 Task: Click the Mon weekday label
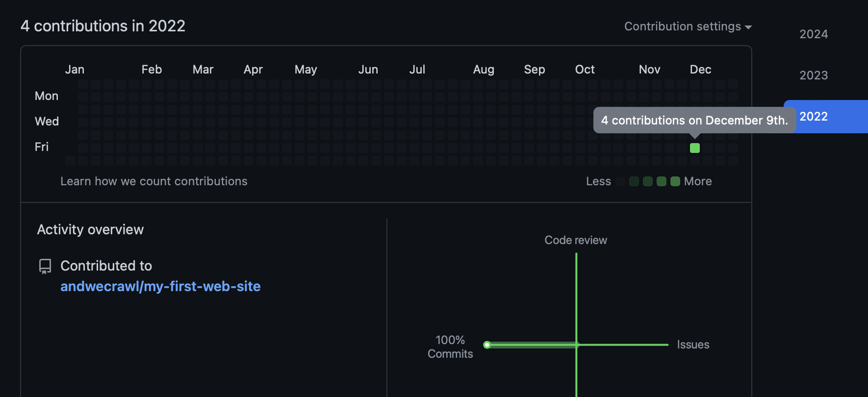click(47, 96)
